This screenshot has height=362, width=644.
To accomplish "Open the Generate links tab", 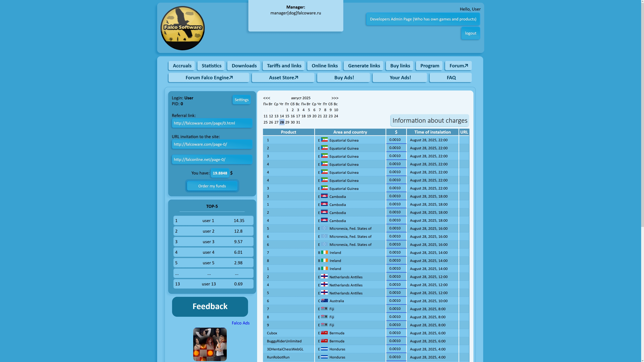I will click(x=364, y=66).
